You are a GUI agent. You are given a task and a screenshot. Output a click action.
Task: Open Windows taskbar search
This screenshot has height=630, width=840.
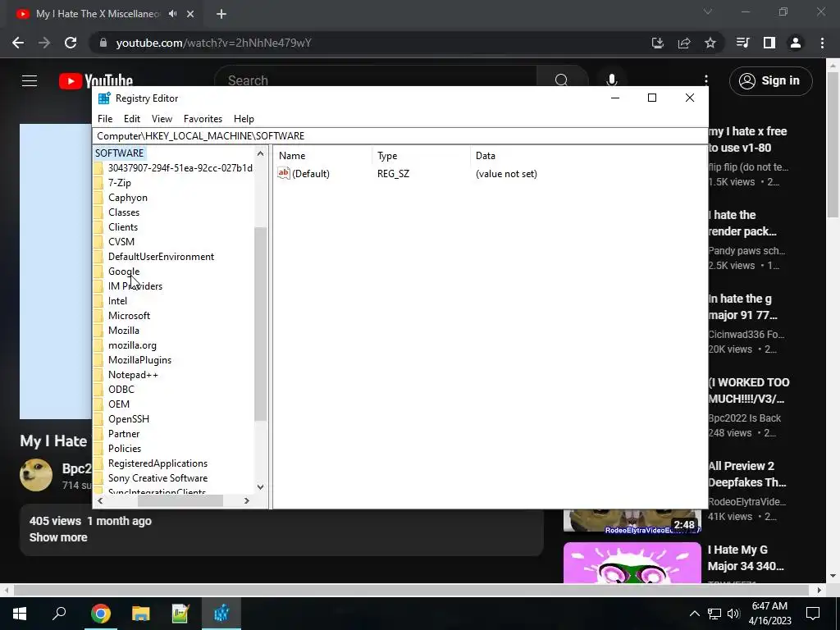click(x=59, y=614)
